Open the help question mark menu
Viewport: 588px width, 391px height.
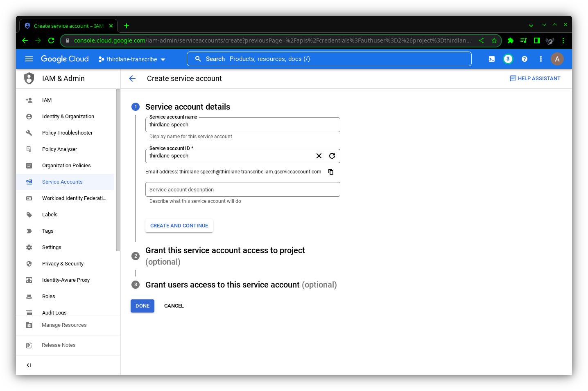pyautogui.click(x=525, y=59)
